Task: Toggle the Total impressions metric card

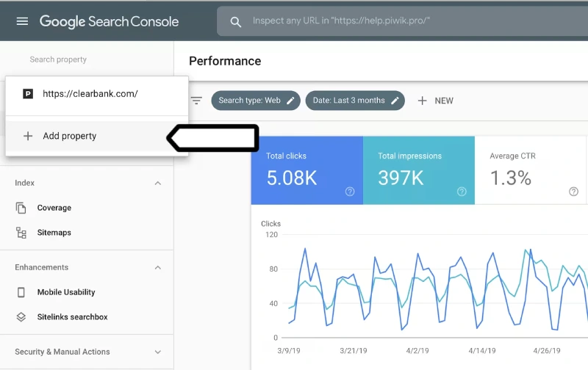Action: (419, 170)
